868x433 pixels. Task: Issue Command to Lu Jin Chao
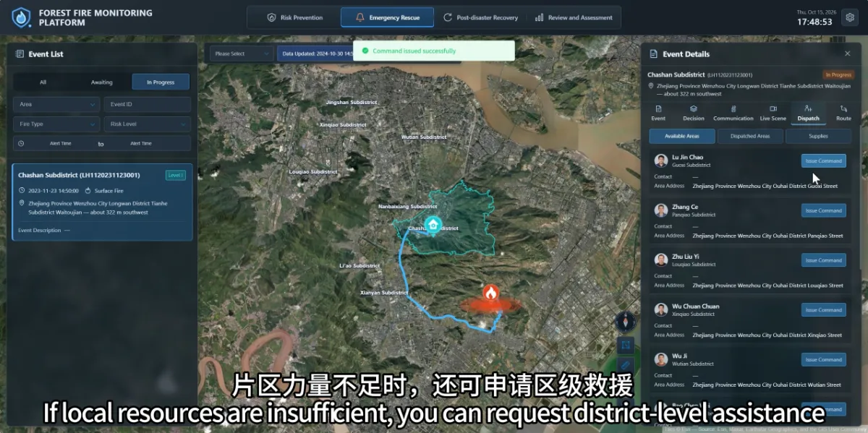(x=823, y=160)
